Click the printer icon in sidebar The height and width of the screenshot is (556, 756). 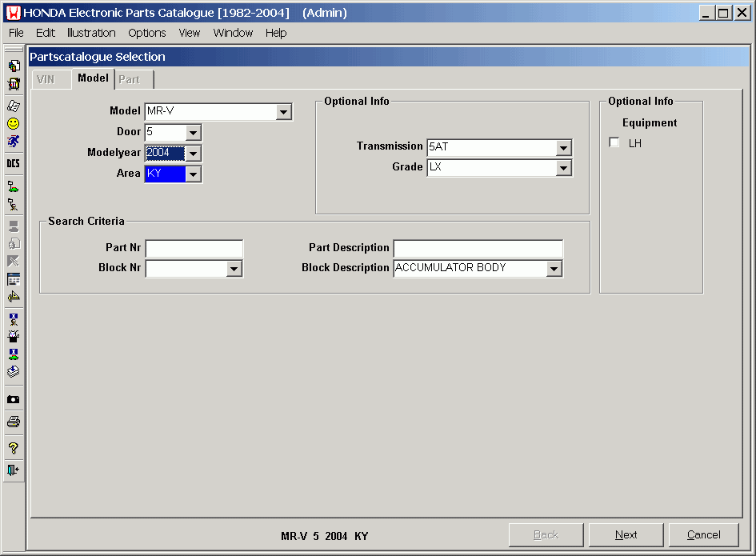click(x=14, y=422)
